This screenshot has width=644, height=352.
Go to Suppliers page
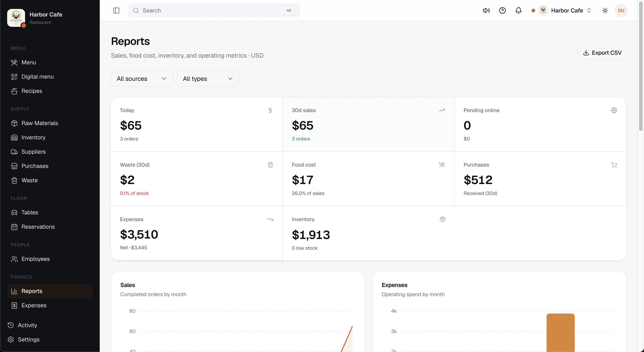50,151
